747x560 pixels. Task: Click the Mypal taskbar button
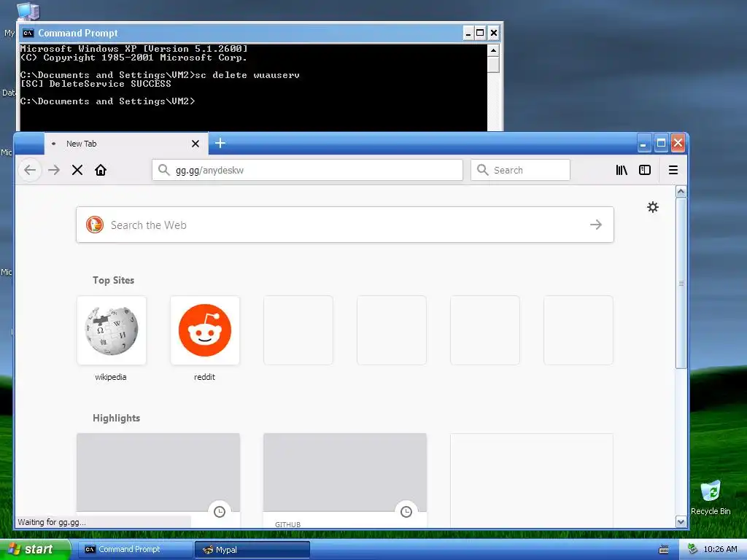252,550
